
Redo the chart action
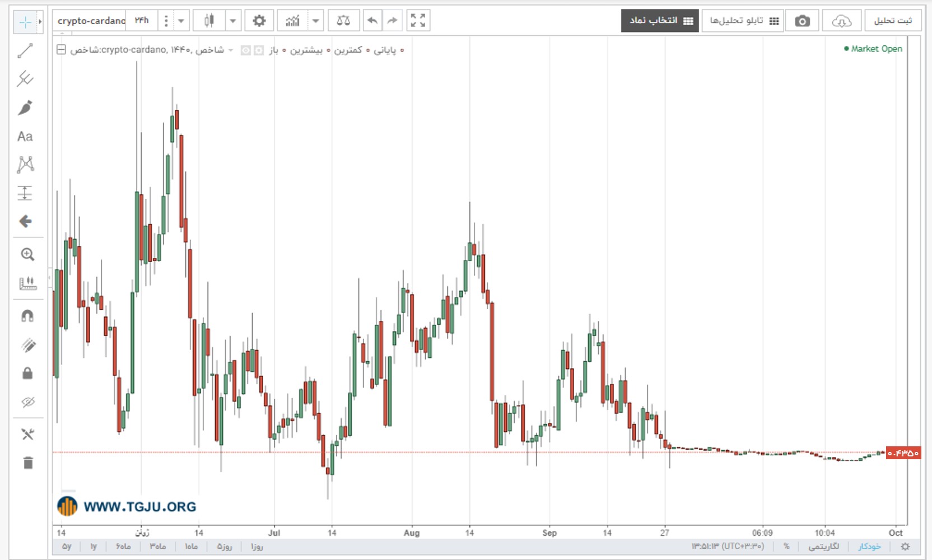click(x=393, y=21)
